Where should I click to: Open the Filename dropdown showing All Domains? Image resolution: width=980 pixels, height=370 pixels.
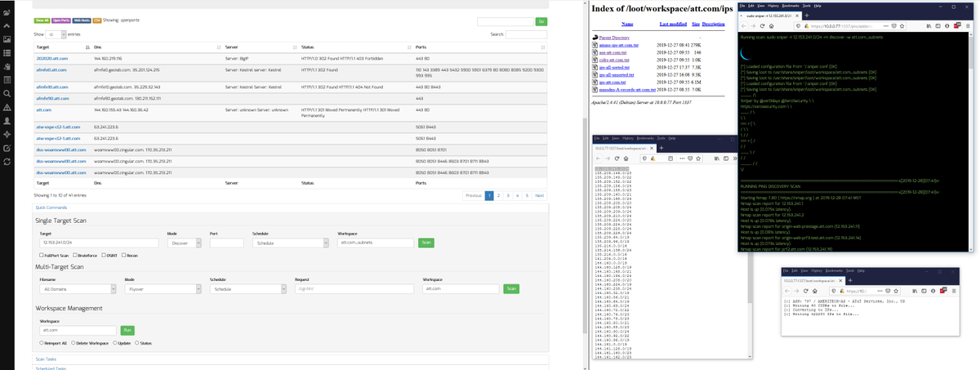point(78,288)
